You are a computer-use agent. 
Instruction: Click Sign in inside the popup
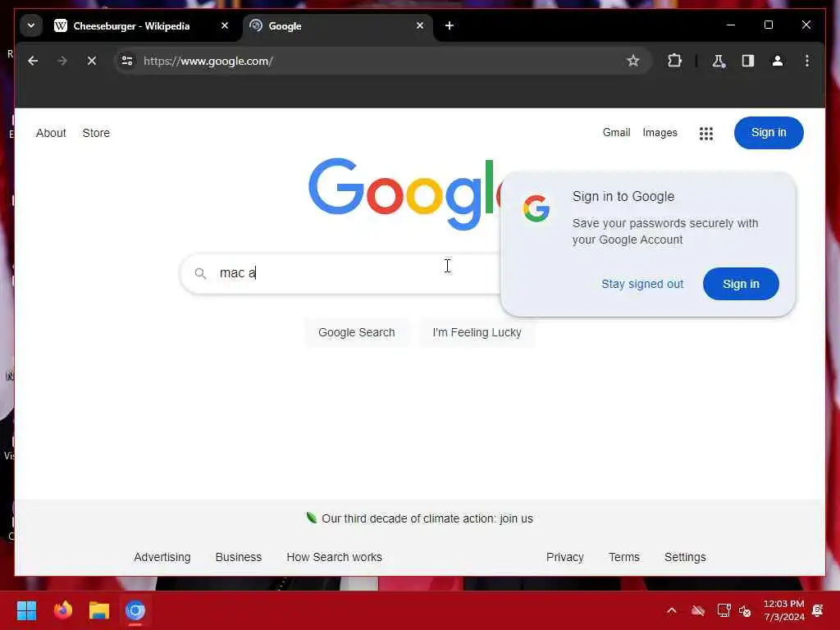point(741,284)
